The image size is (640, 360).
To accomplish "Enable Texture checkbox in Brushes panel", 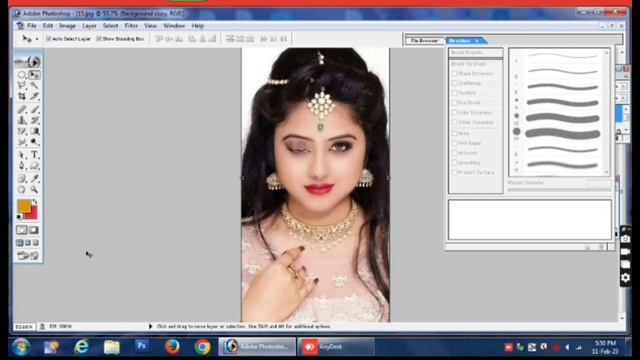I will (x=454, y=93).
